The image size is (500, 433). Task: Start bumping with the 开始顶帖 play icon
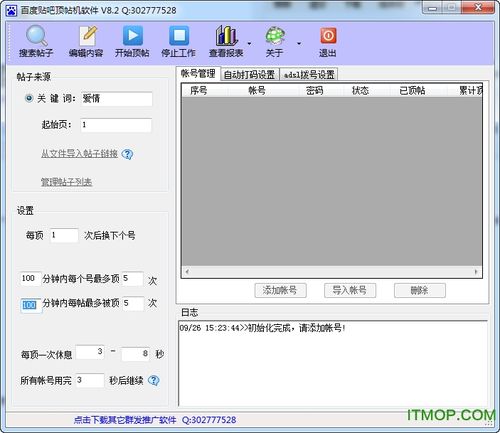[132, 35]
